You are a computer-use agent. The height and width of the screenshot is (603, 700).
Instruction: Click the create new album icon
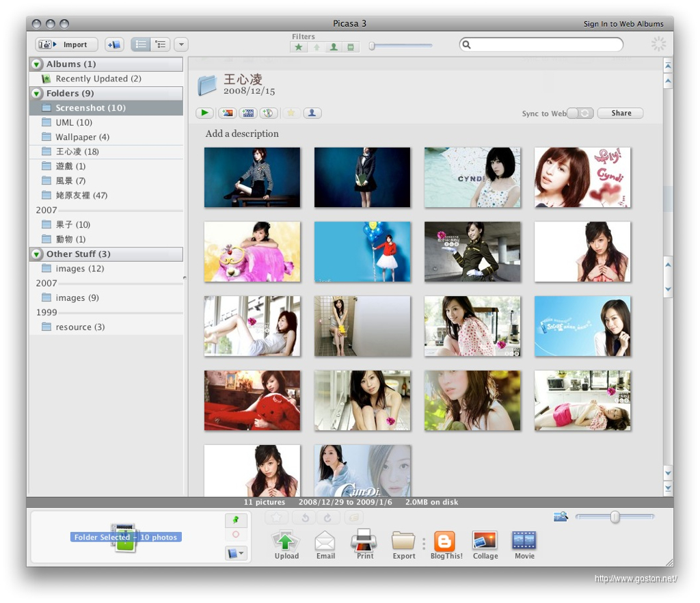pos(114,44)
